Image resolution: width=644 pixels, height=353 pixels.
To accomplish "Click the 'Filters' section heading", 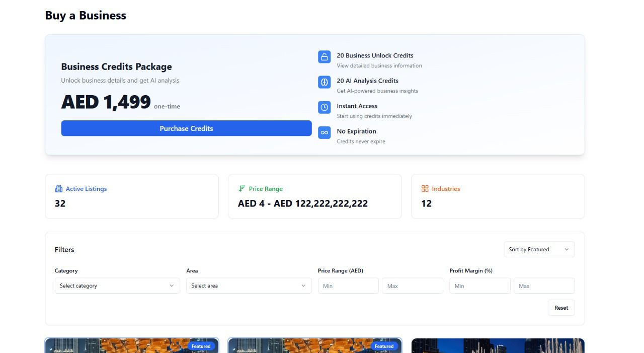I will point(64,249).
